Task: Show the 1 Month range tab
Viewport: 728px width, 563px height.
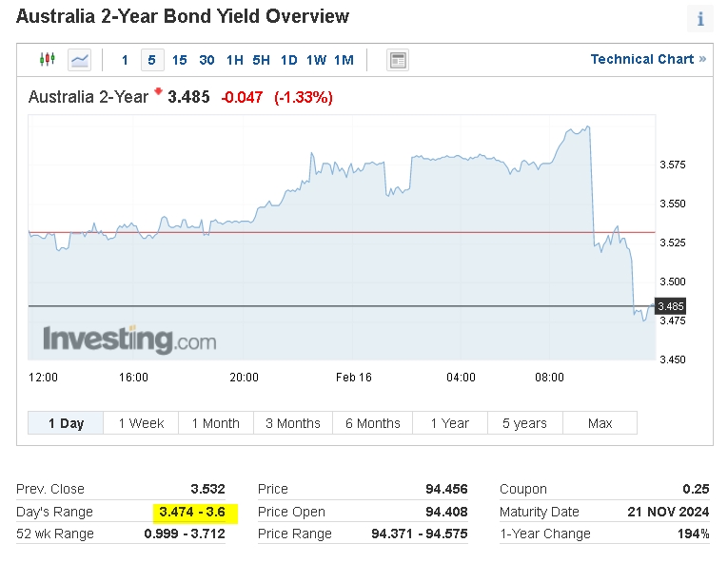Action: pos(216,423)
